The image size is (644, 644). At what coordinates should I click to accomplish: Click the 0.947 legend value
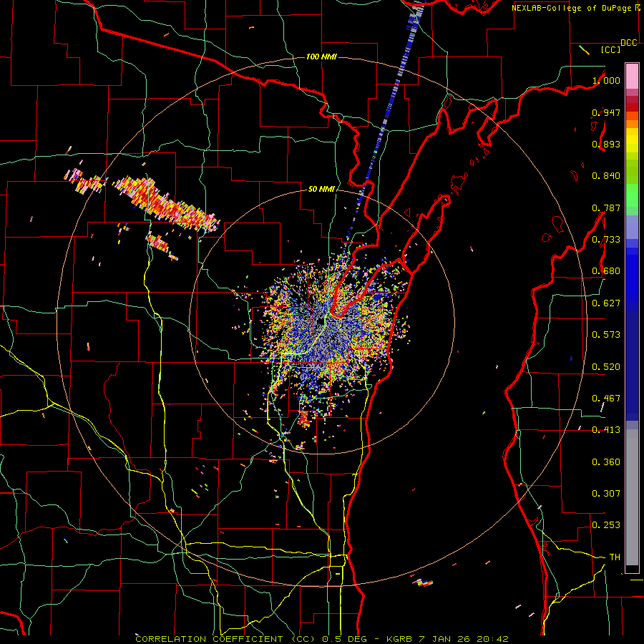click(x=606, y=112)
